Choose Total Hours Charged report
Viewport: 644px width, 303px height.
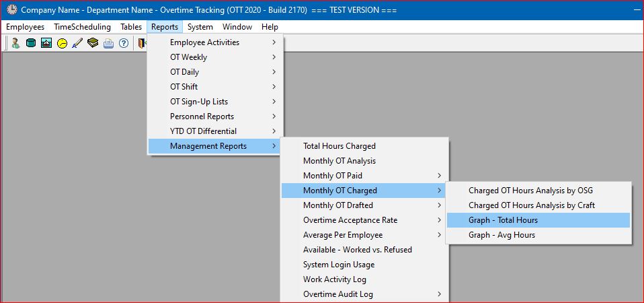[x=339, y=146]
